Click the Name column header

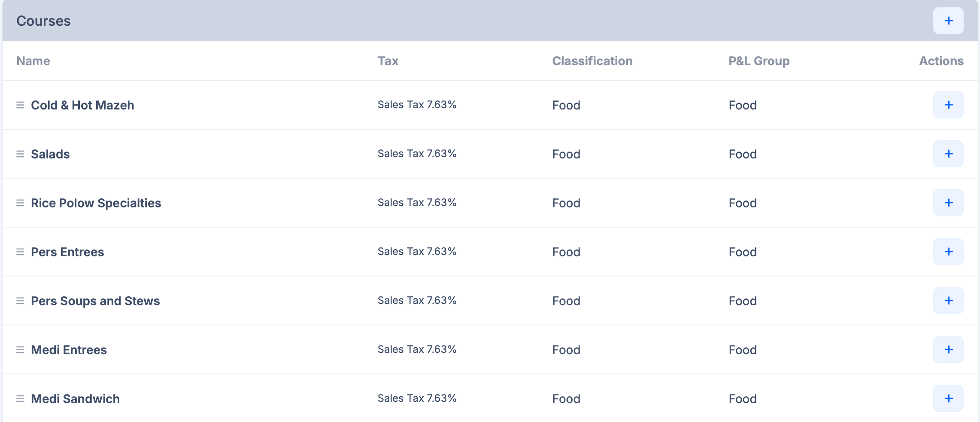33,61
